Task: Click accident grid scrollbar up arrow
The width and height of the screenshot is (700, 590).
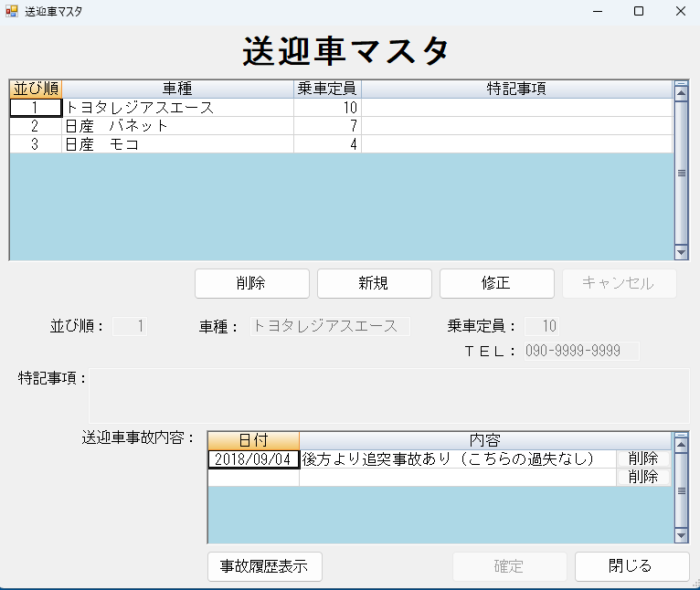Action: click(x=681, y=444)
